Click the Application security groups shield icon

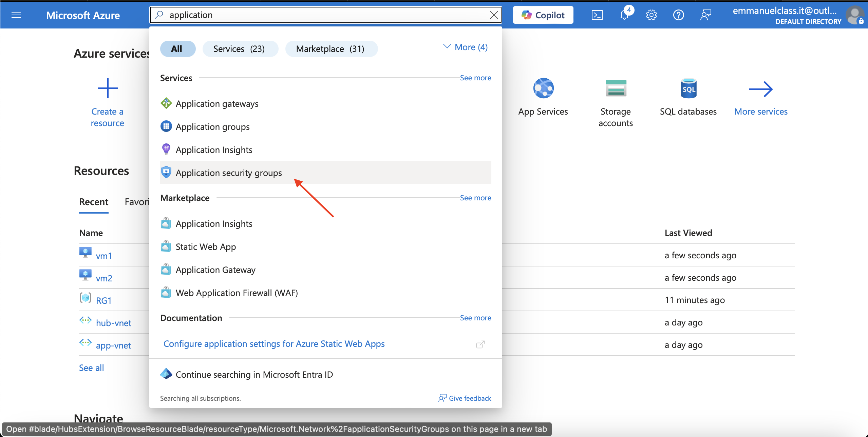click(166, 172)
